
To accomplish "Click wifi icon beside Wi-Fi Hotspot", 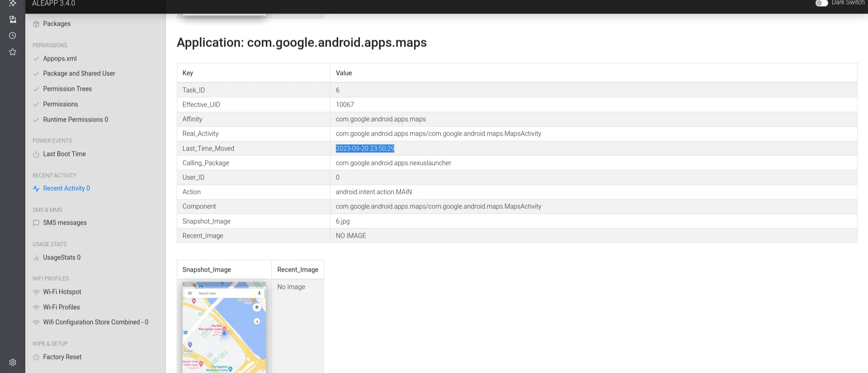I will click(x=36, y=292).
